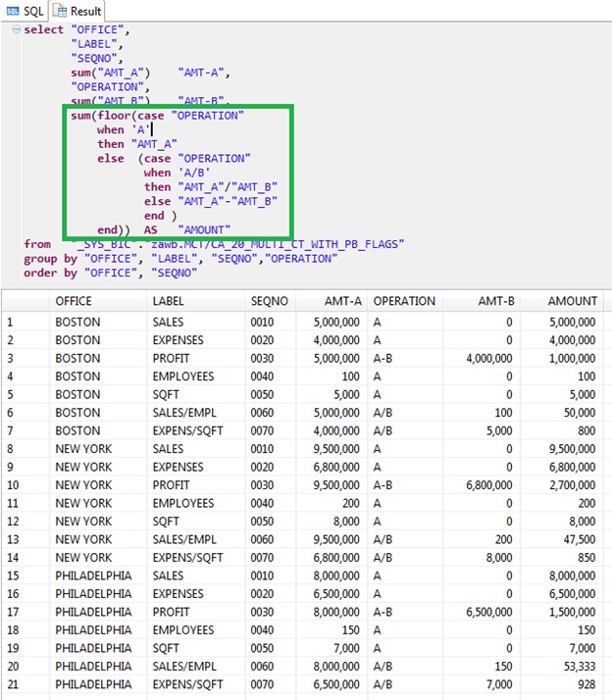Click the sum("AMT_A") "AMT-A" line
Image resolution: width=612 pixels, height=700 pixels.
(150, 73)
